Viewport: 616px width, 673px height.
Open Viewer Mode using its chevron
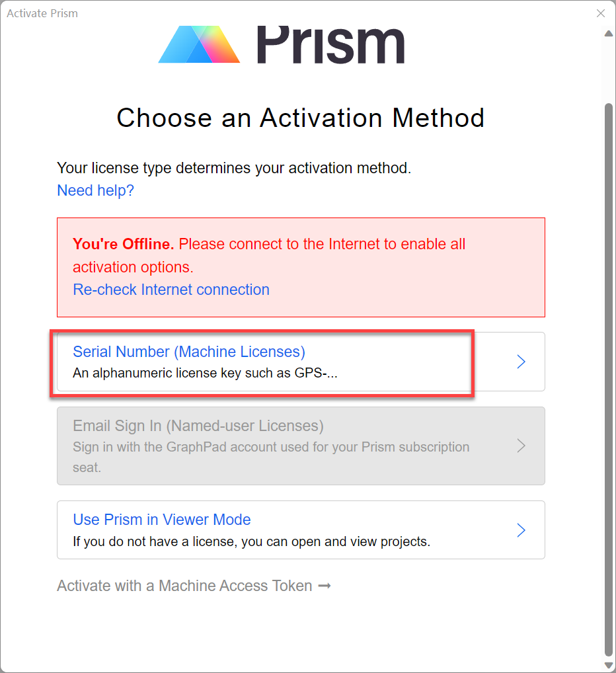pos(521,530)
